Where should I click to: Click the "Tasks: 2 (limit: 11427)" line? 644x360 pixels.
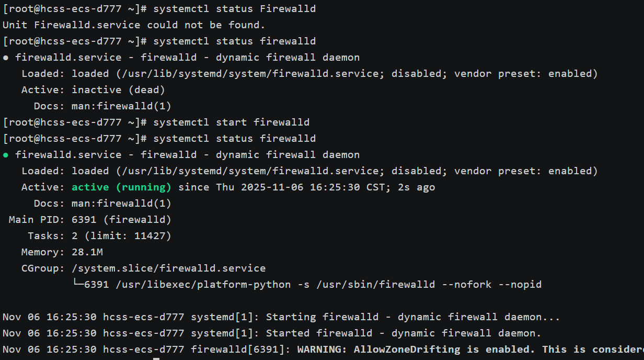(x=99, y=236)
